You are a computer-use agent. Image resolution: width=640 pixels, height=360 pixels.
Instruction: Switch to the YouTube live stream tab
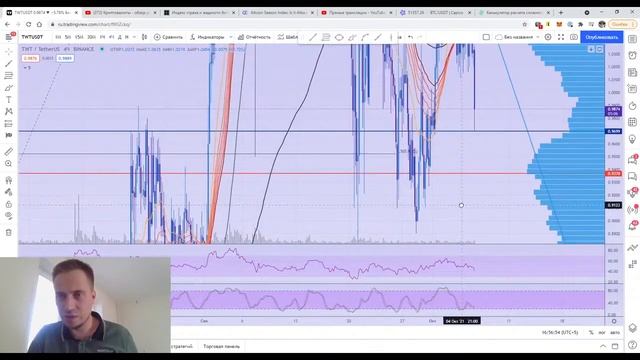[356, 13]
